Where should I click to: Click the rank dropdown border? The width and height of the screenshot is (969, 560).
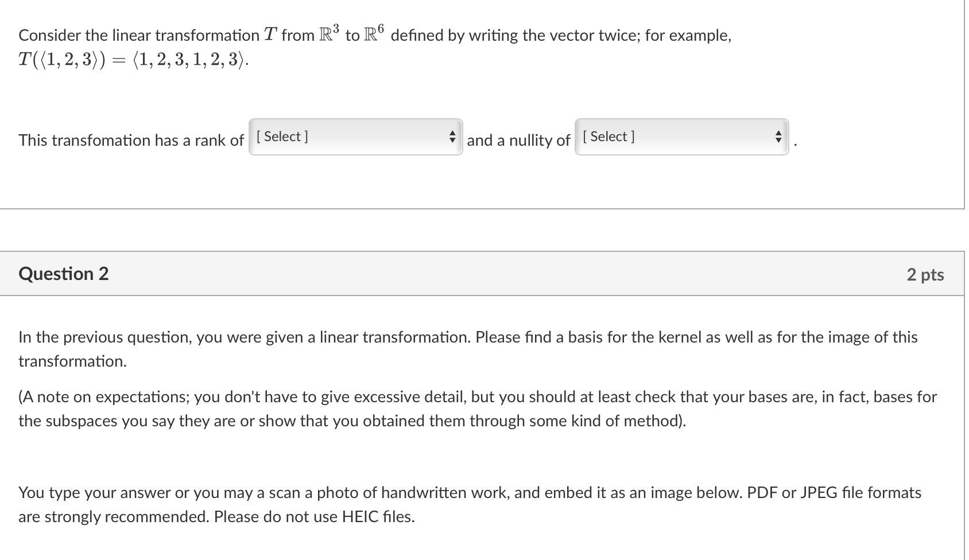(x=355, y=120)
